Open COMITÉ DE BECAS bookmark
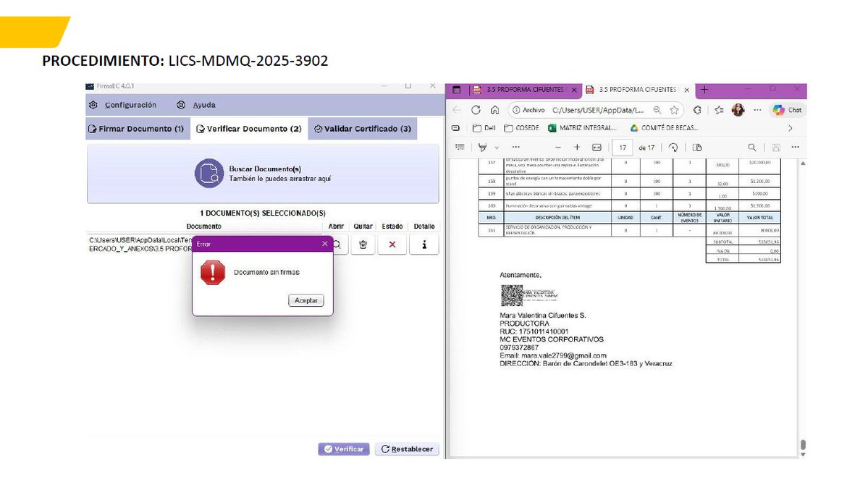868x487 pixels. (x=664, y=128)
